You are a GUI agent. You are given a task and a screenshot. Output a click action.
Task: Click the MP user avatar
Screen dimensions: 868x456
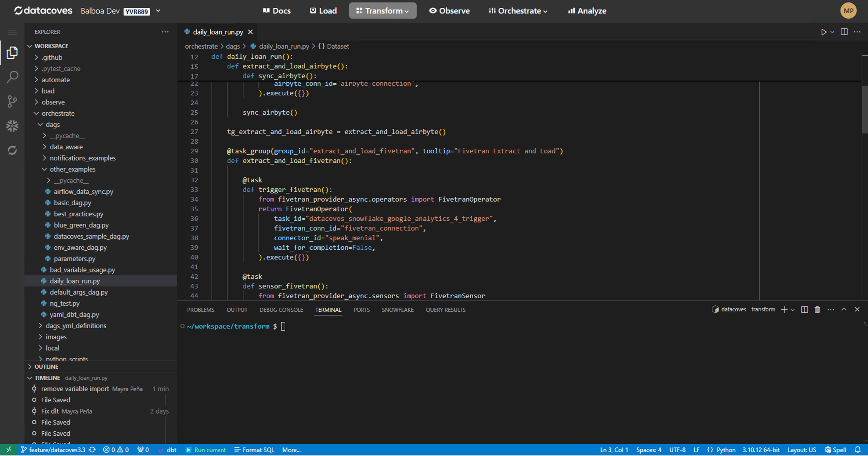click(848, 11)
